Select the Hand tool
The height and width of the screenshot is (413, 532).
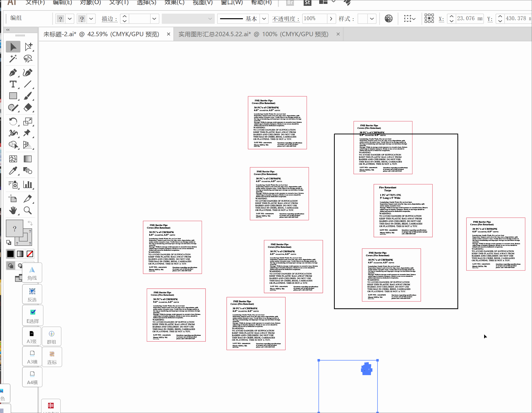coord(13,210)
